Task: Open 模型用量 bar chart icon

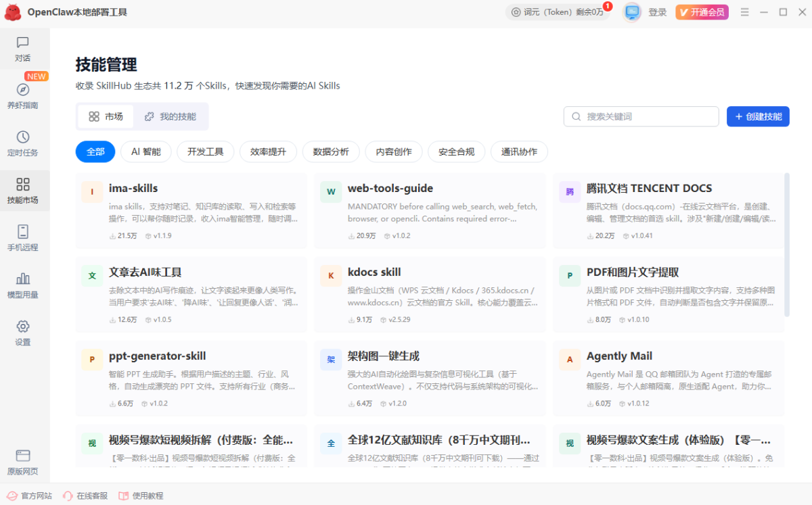Action: pyautogui.click(x=23, y=279)
